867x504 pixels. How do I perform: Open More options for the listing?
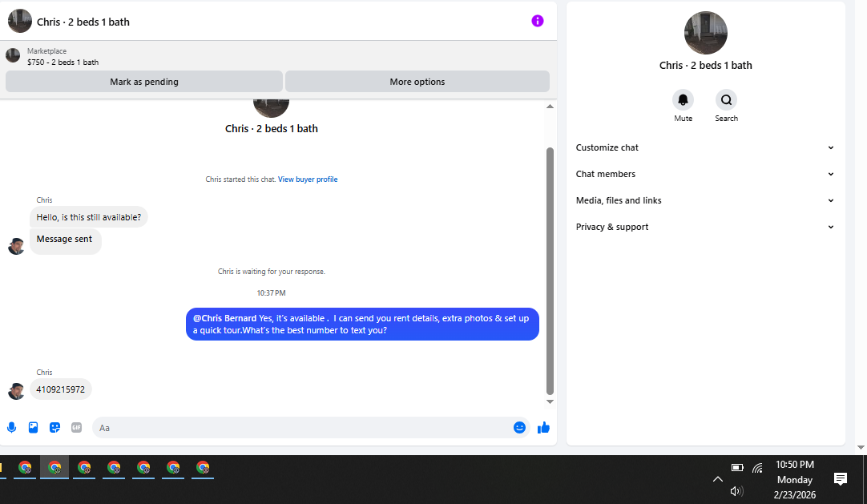[x=417, y=81]
